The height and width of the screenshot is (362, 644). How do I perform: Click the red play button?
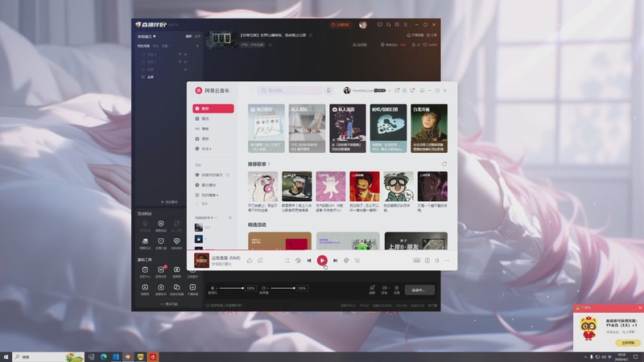click(322, 260)
